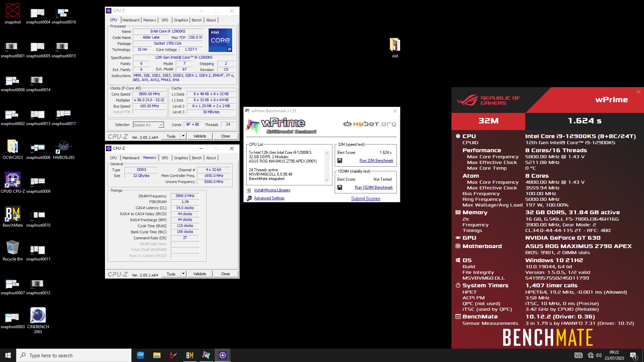Open the Recycle Bin
This screenshot has height=362, width=644.
[13, 251]
